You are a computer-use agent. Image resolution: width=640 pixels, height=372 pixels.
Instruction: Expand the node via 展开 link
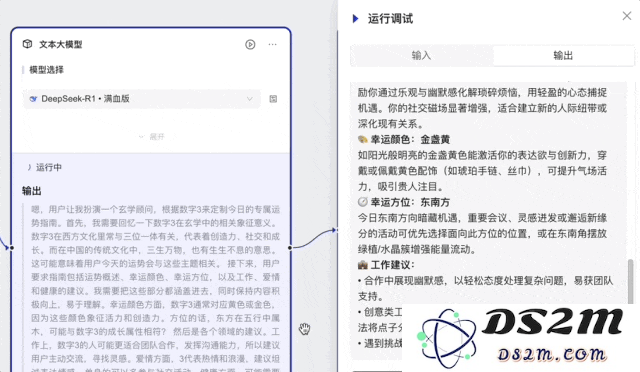pyautogui.click(x=151, y=137)
